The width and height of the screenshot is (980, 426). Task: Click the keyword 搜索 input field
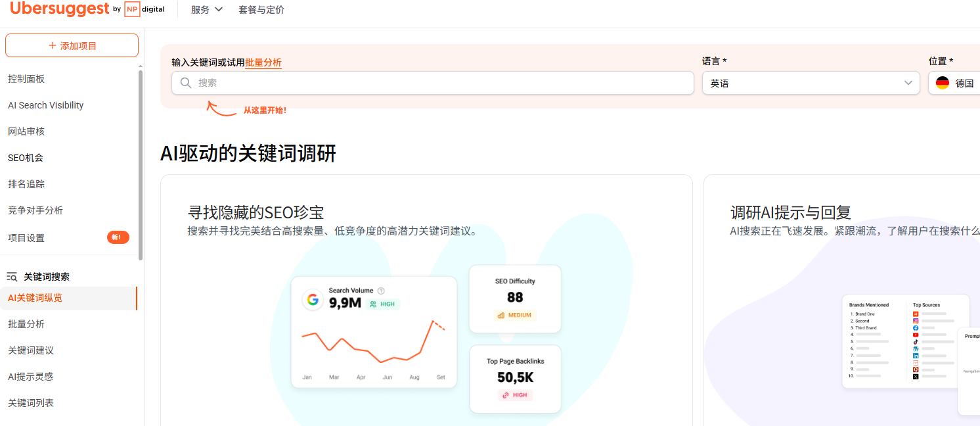[433, 83]
